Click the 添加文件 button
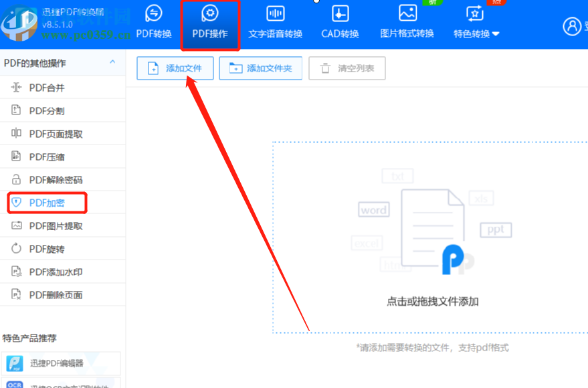Image resolution: width=588 pixels, height=388 pixels. coord(175,68)
